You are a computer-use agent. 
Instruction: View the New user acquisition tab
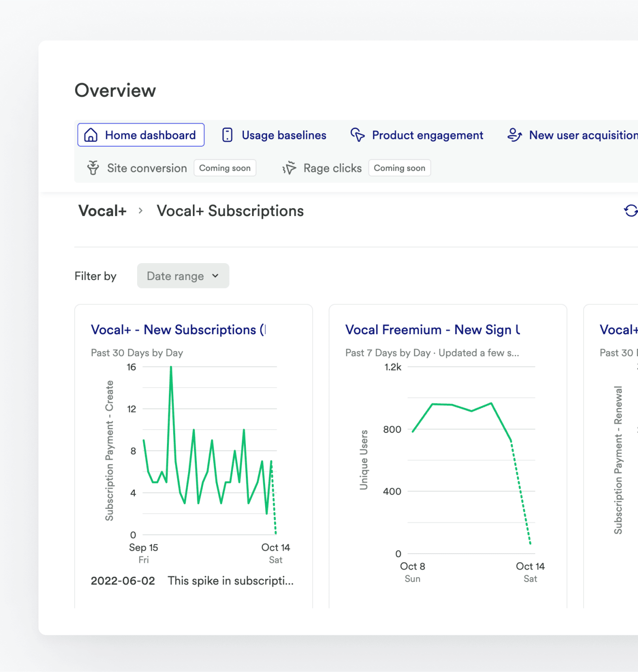[582, 135]
